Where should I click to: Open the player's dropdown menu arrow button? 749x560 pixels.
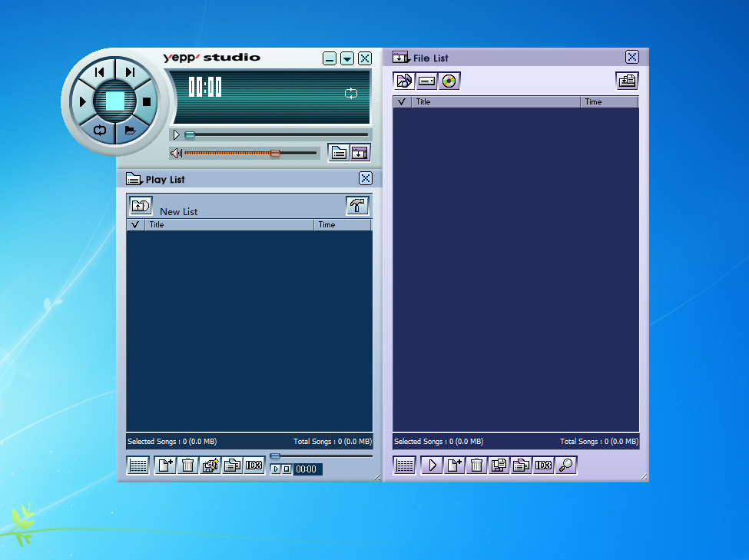(347, 59)
